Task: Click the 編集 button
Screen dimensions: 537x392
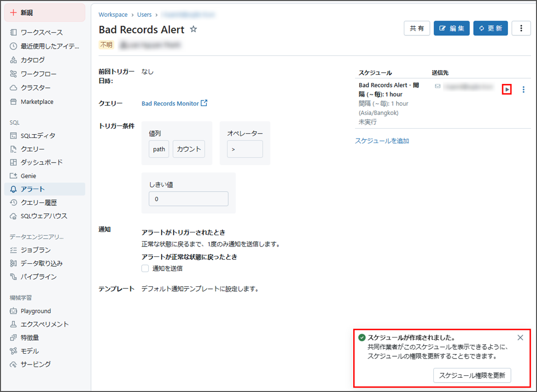Action: 452,28
